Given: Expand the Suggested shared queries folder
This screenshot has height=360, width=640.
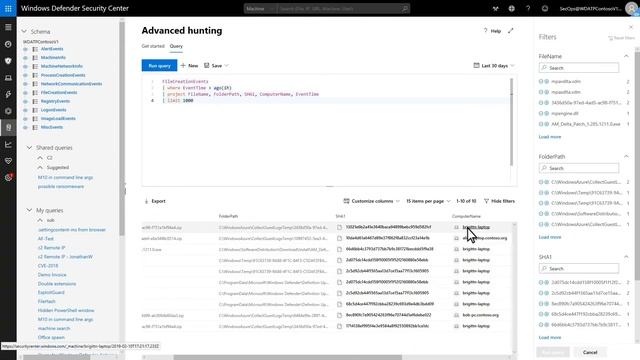Looking at the screenshot, I should (x=40, y=167).
